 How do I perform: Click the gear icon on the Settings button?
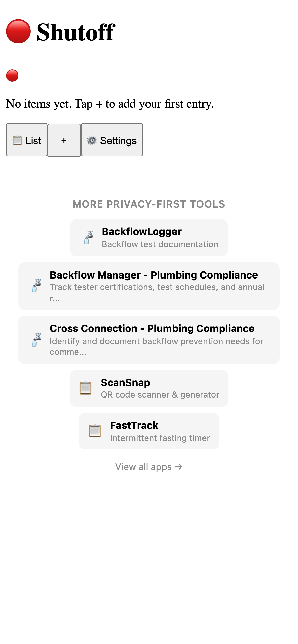coord(92,140)
